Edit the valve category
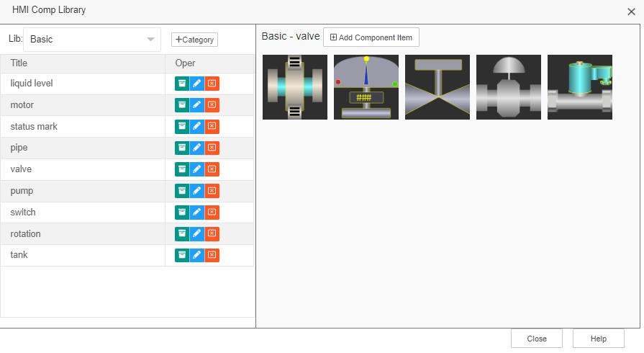This screenshot has width=644, height=353. (x=197, y=169)
